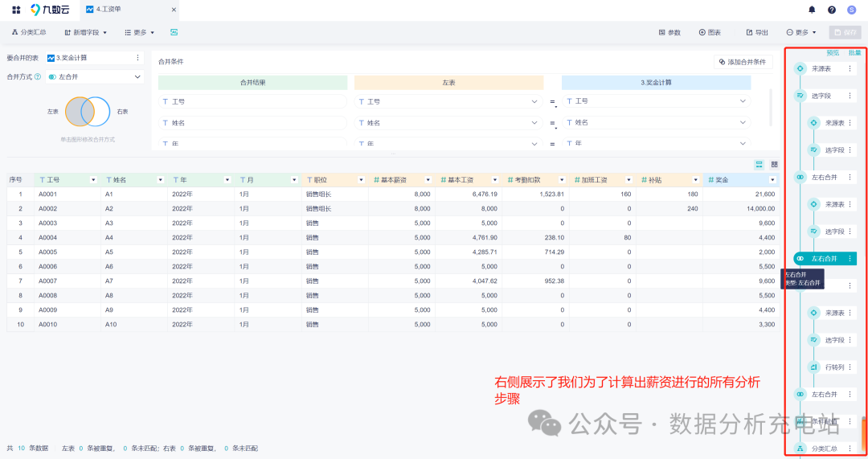
Task: Open the 3.奖金计算 姓名 condition dropdown
Action: (x=656, y=122)
